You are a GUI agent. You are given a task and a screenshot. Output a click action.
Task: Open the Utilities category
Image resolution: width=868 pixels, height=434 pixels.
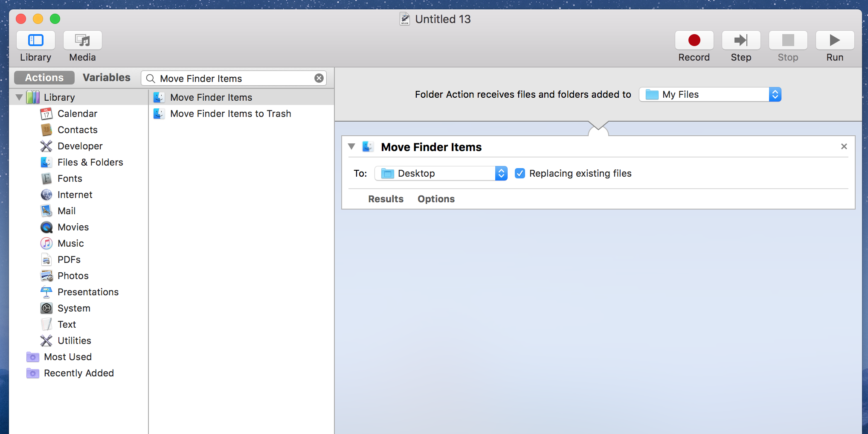coord(75,341)
